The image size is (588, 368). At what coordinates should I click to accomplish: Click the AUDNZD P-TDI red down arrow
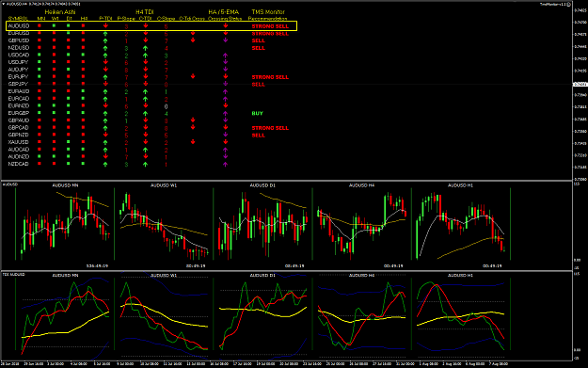[x=105, y=157]
